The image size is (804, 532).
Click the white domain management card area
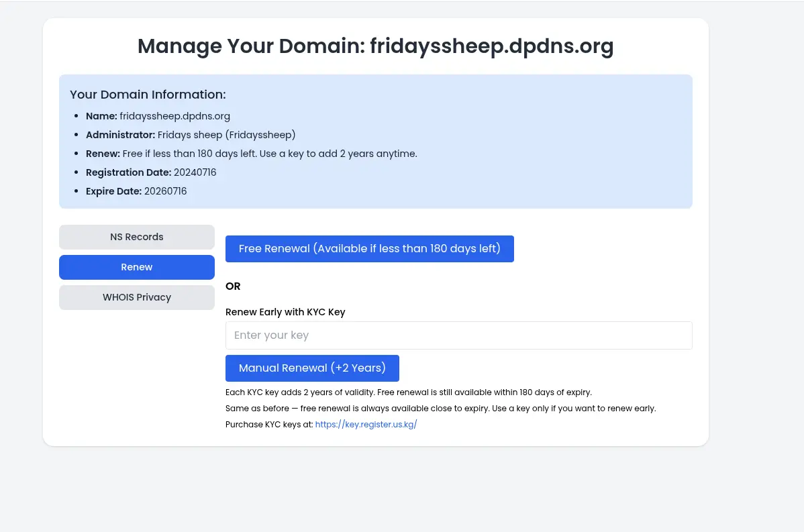pos(376,403)
